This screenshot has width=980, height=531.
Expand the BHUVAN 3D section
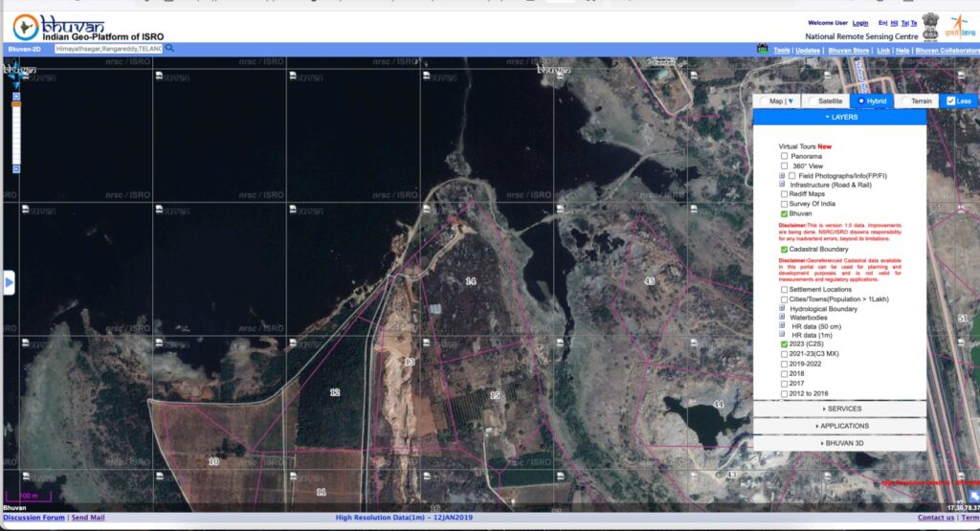839,443
